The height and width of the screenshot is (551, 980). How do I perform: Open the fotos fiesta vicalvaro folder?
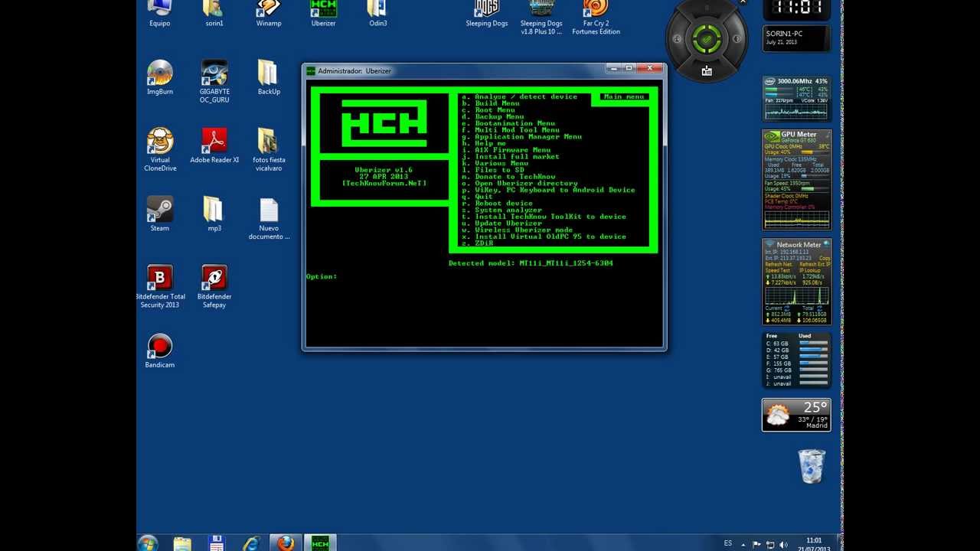pos(269,149)
